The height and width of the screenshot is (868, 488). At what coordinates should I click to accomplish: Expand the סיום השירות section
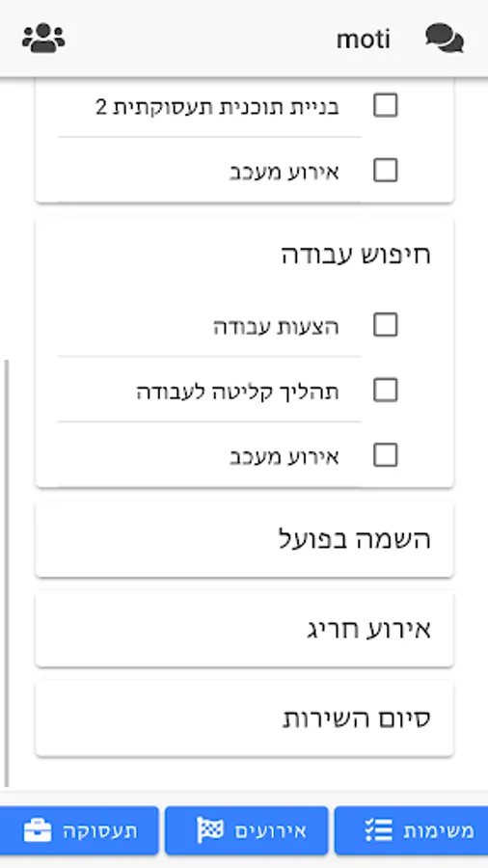[245, 719]
